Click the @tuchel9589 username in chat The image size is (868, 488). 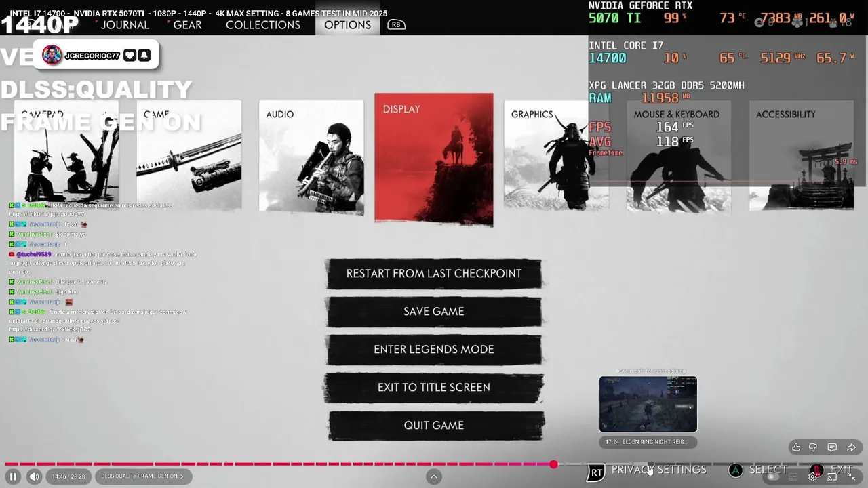(33, 254)
